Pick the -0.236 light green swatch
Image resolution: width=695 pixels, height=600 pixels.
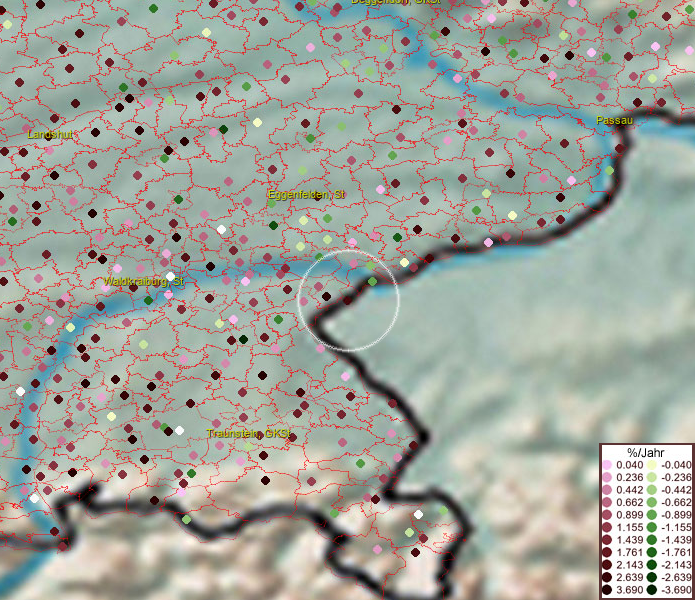[652, 477]
